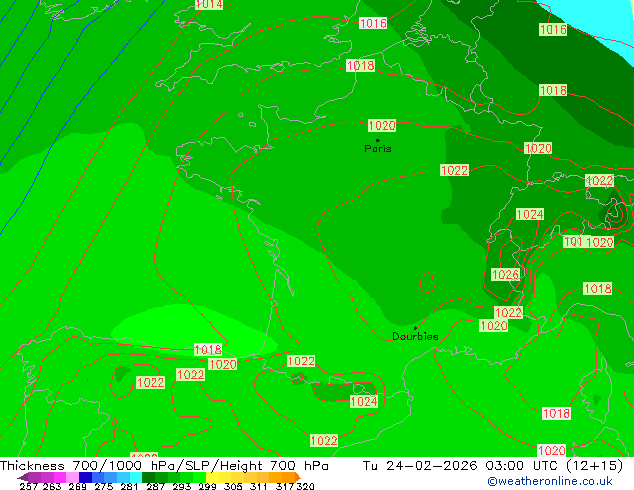Click the legend value 320

coord(305,486)
